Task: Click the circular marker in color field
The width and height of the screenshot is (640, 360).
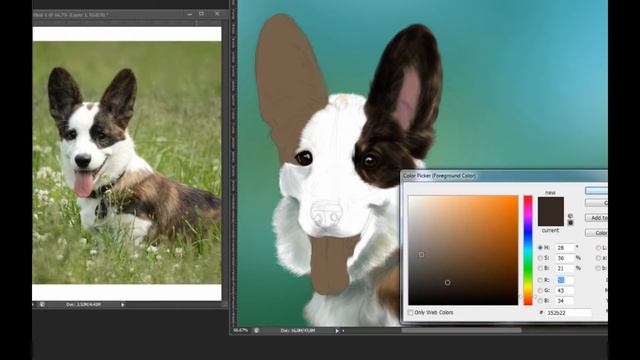Action: coord(447,282)
